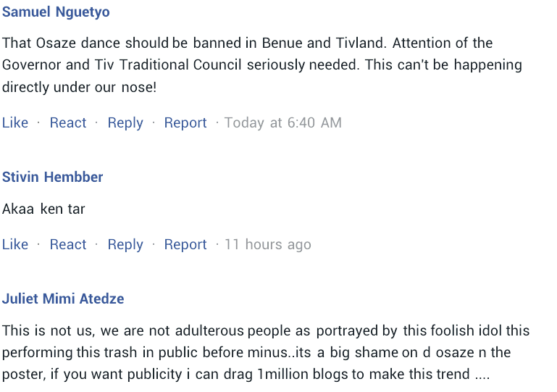
Task: Report Stivin Hembber's comment
Action: pos(185,244)
